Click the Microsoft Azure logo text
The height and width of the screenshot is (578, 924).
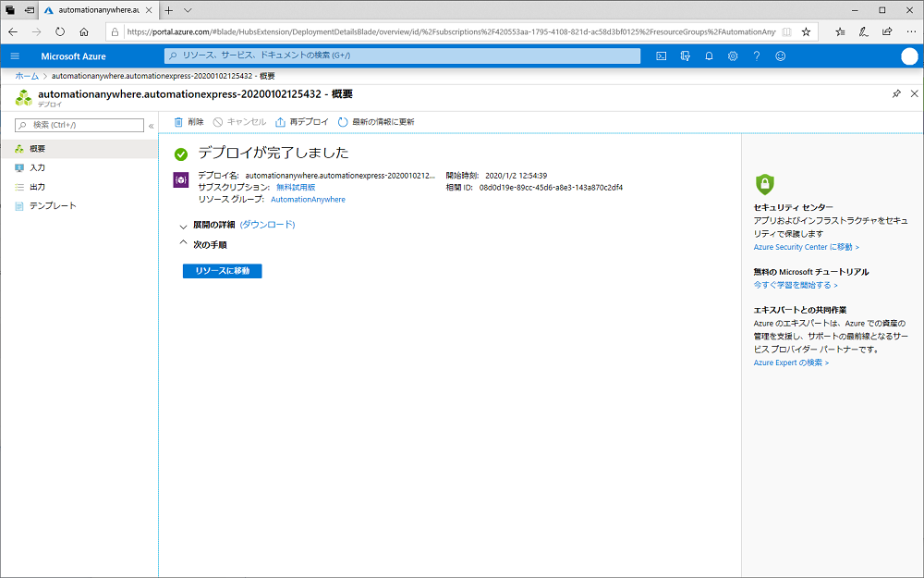[74, 56]
